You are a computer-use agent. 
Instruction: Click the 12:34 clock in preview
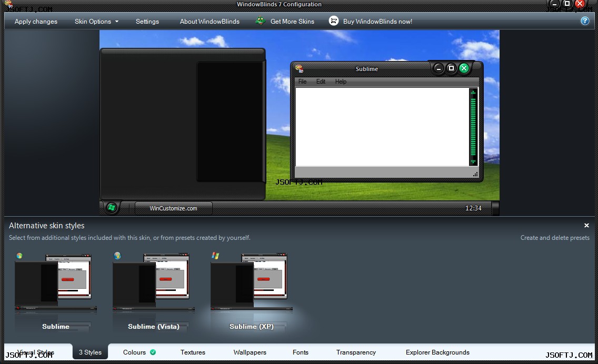[x=473, y=208]
